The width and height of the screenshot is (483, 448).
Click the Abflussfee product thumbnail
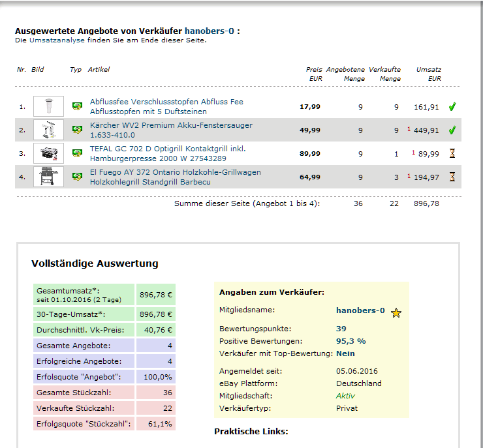[x=49, y=106]
